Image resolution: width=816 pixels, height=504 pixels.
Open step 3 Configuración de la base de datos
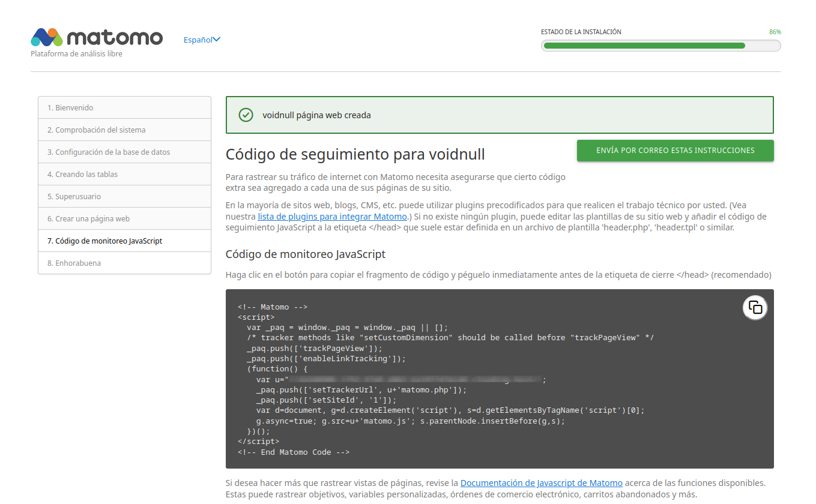pyautogui.click(x=124, y=152)
